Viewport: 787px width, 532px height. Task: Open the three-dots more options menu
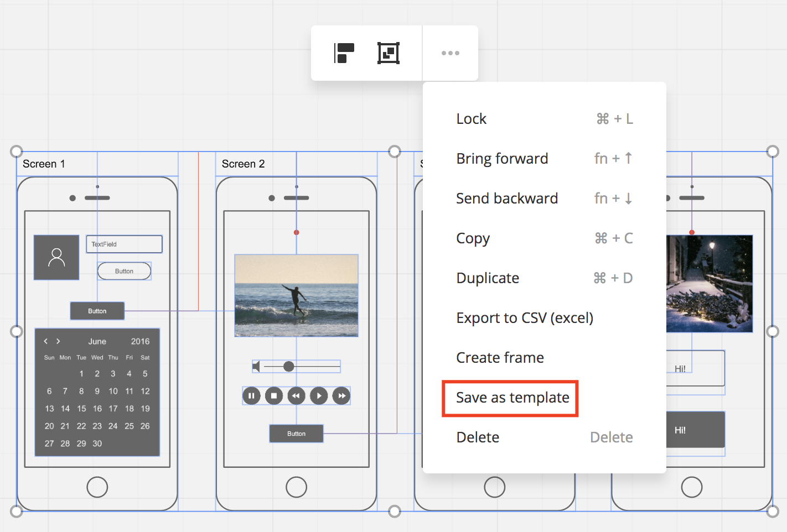(x=450, y=53)
